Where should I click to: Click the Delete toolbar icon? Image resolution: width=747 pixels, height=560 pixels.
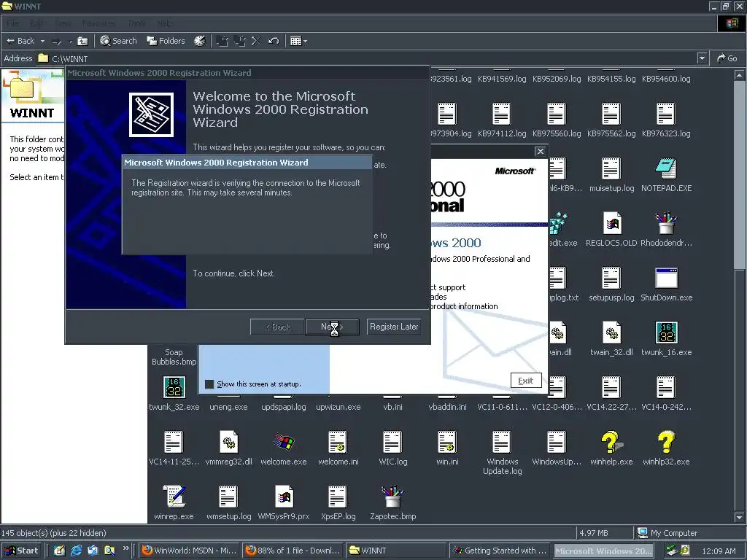(256, 41)
